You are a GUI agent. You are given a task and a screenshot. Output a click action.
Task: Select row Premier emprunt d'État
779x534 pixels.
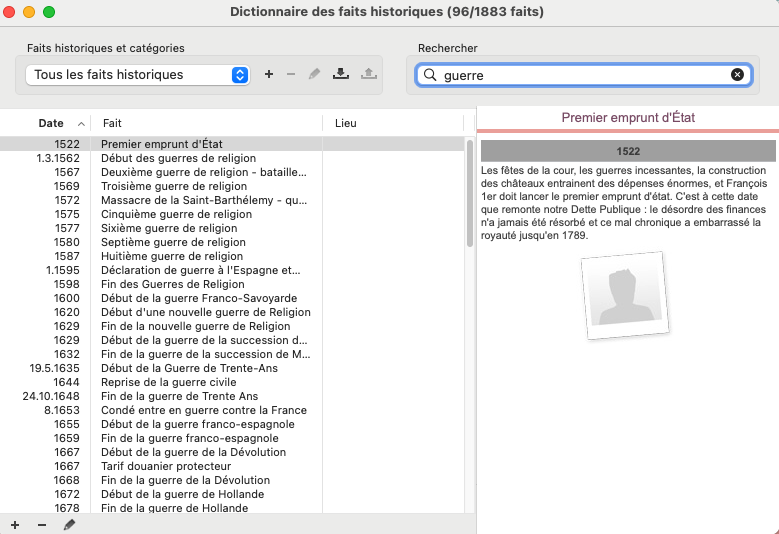point(232,144)
